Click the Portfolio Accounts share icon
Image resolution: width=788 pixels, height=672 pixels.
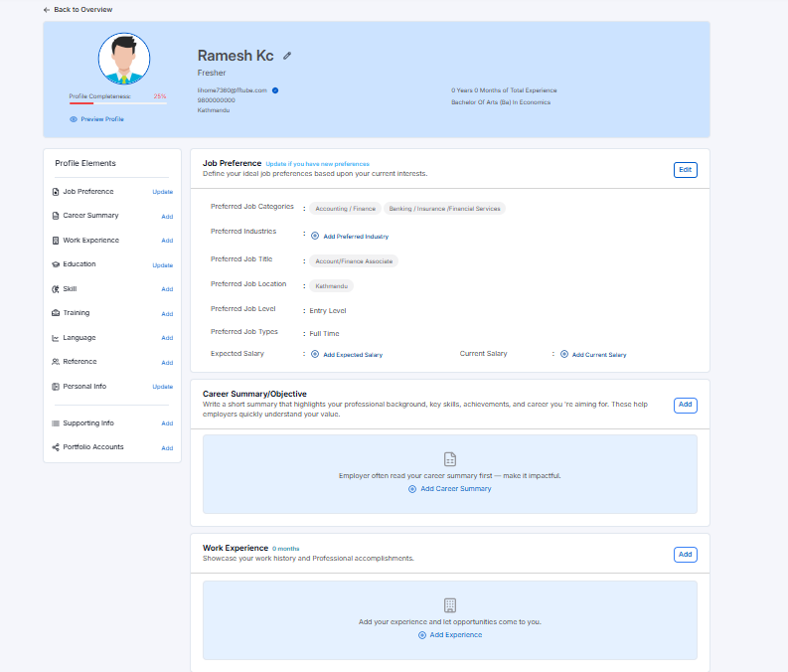tap(55, 447)
